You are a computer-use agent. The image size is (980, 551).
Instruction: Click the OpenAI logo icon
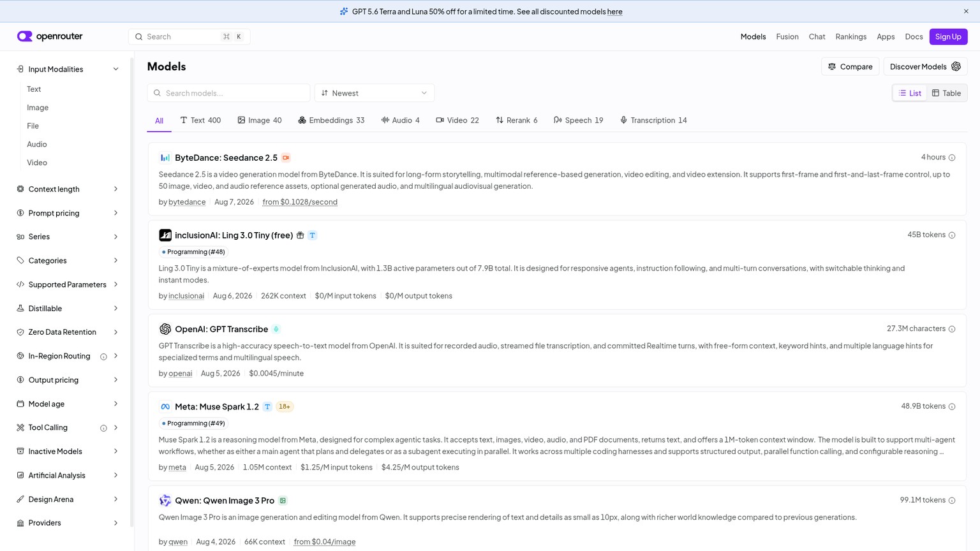click(x=165, y=329)
